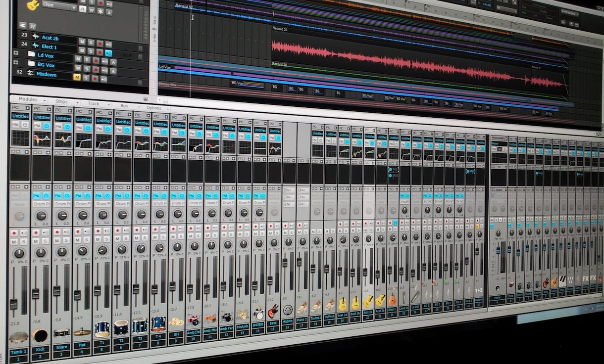The height and width of the screenshot is (364, 604).
Task: Mute the Kick channel strip
Action: (x=35, y=240)
